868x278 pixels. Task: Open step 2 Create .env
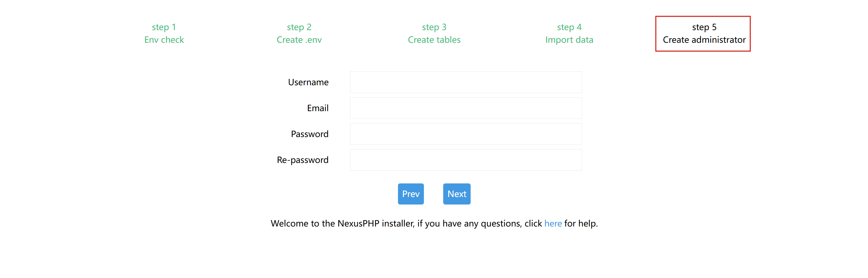coord(299,33)
